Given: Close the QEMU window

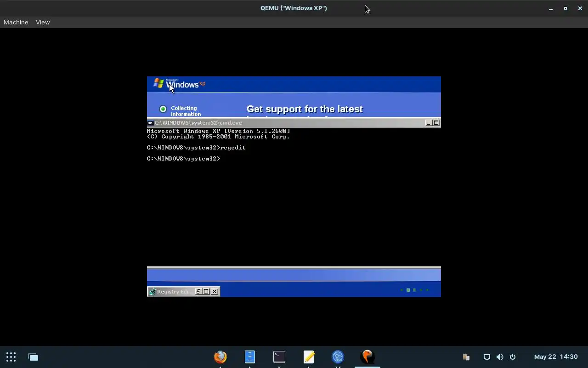Looking at the screenshot, I should 580,8.
